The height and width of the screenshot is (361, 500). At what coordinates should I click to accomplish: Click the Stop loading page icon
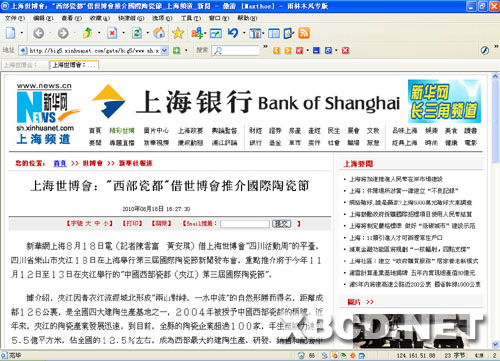(x=112, y=33)
